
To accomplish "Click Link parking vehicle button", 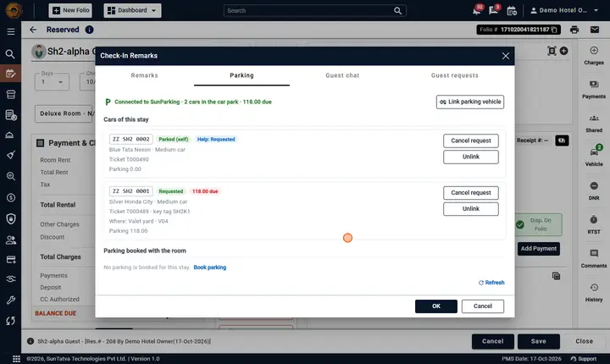I will pyautogui.click(x=470, y=102).
